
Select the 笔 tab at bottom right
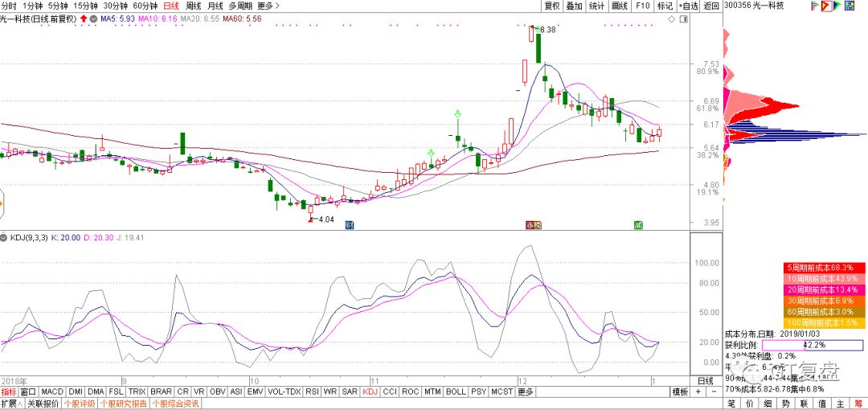pos(731,403)
